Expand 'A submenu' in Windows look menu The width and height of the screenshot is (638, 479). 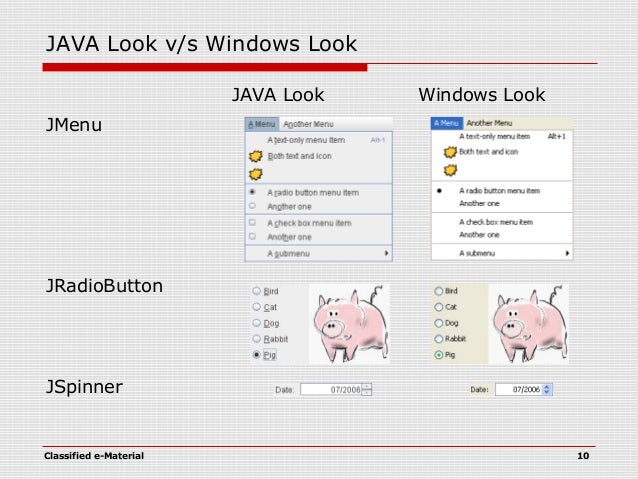pos(502,253)
